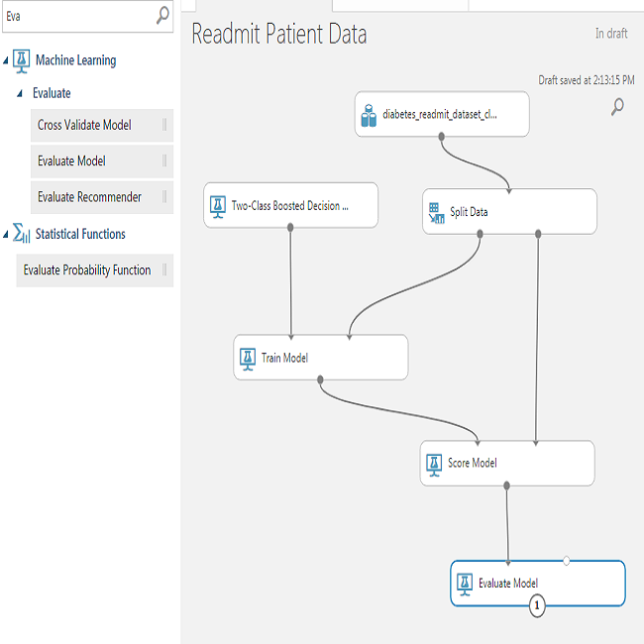
Task: Collapse the Machine Learning tree arrow
Action: tap(8, 60)
